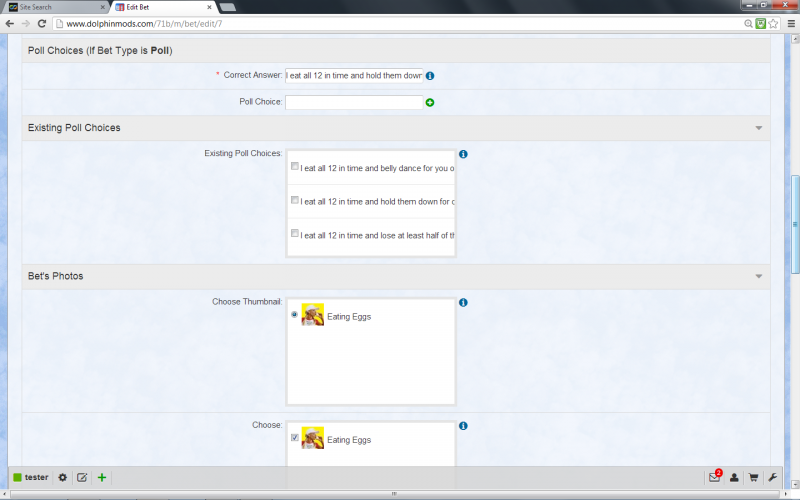Click the Eating Eggs image in Choose Thumbnail
Viewport: 800px width, 500px height.
pyautogui.click(x=312, y=315)
